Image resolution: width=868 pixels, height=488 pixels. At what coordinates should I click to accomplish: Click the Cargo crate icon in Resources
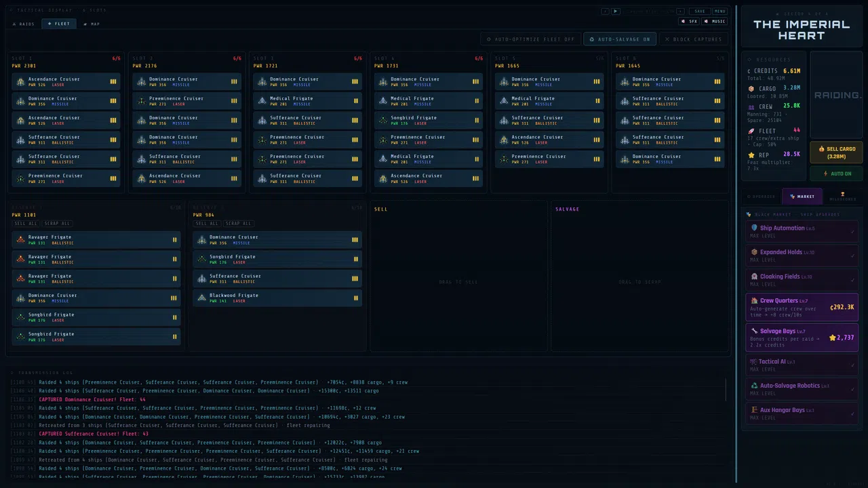(x=751, y=89)
